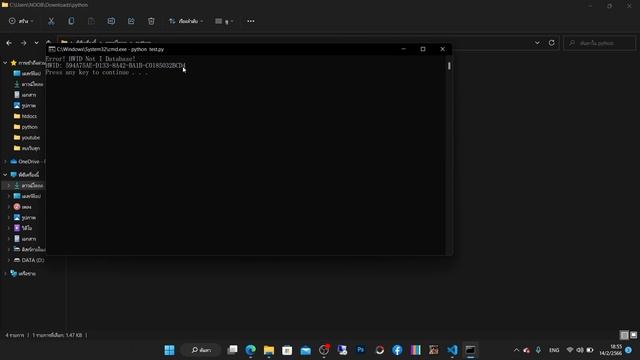Collapse the Quick access section
The width and height of the screenshot is (640, 360).
5,63
